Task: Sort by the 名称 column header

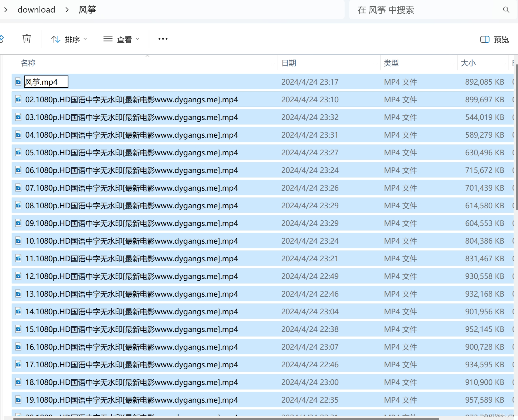Action: point(28,63)
